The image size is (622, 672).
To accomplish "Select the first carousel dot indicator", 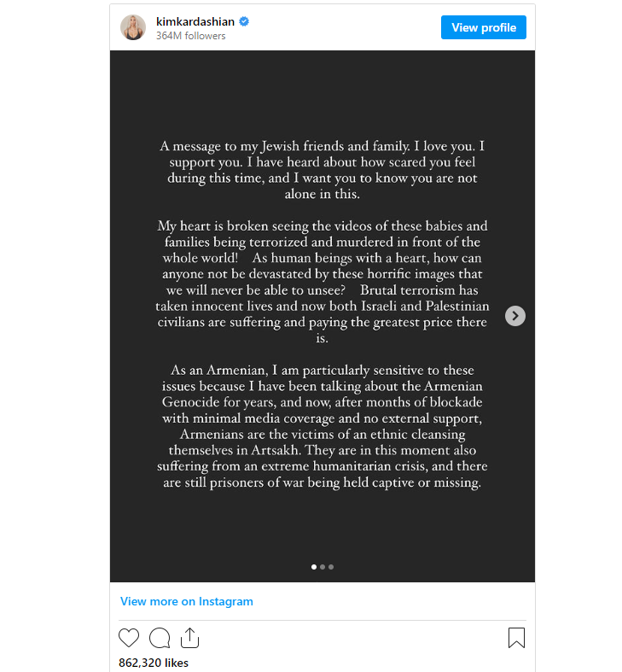I will pos(314,567).
